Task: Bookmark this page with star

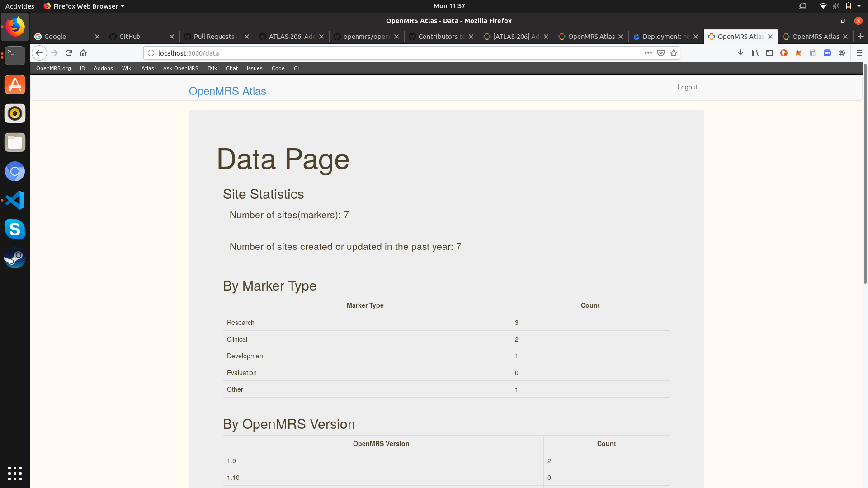Action: tap(674, 53)
